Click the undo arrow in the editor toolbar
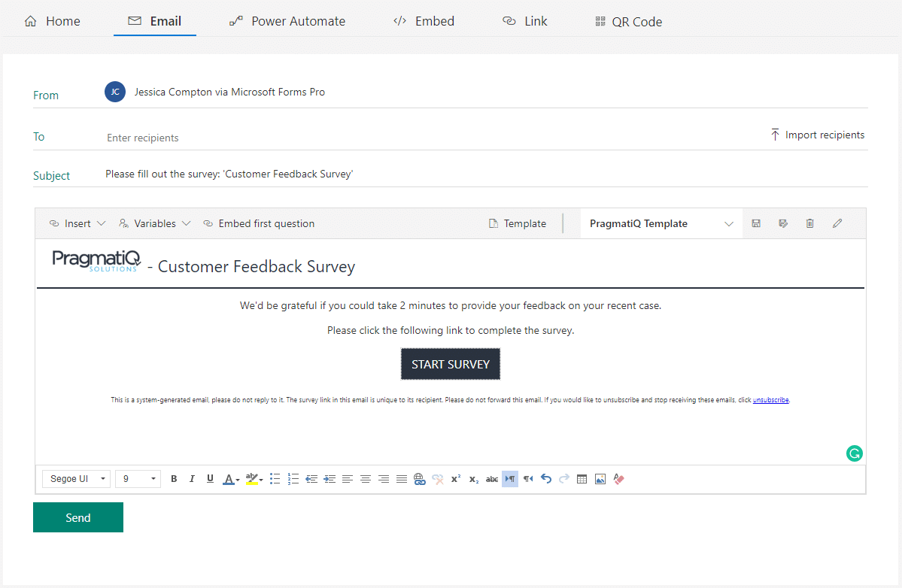 pyautogui.click(x=546, y=479)
